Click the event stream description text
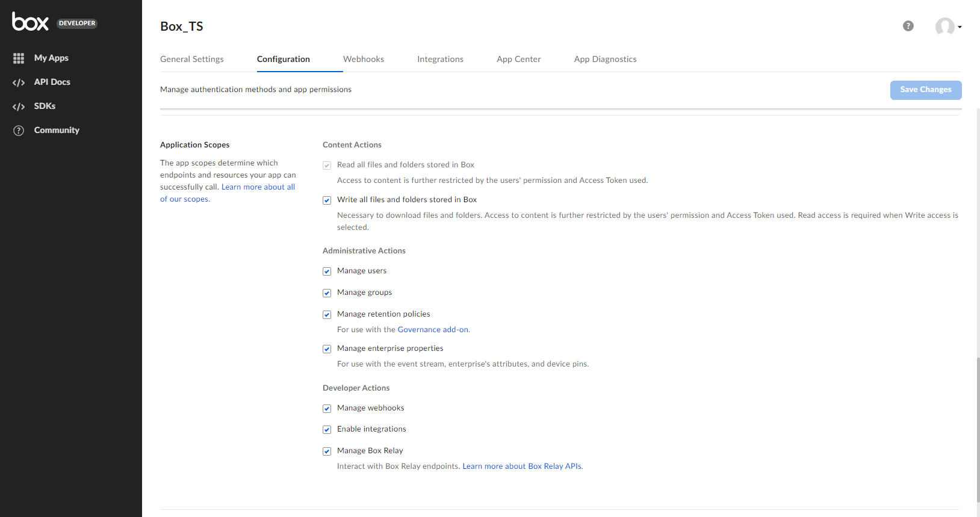Image resolution: width=980 pixels, height=517 pixels. [463, 364]
